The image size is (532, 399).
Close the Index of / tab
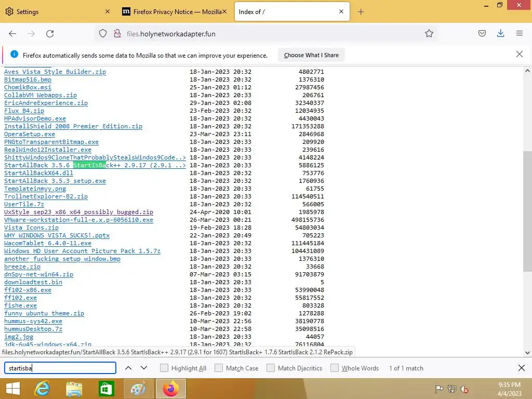pos(341,11)
